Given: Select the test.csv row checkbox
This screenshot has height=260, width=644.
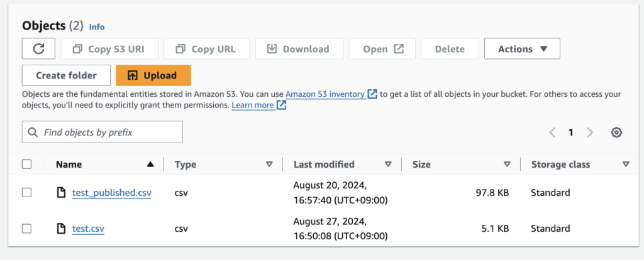Looking at the screenshot, I should click(26, 229).
